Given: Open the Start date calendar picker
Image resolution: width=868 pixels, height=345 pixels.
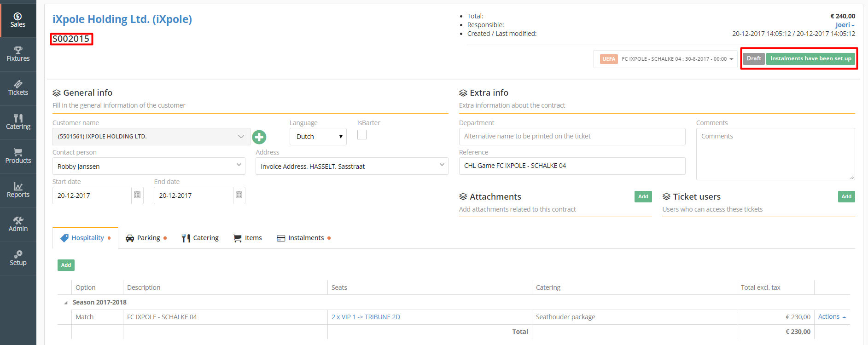Looking at the screenshot, I should [137, 195].
